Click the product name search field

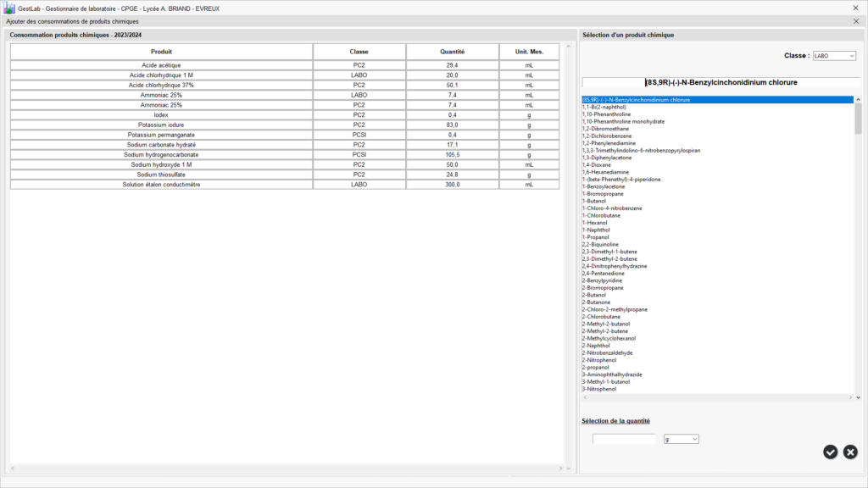pyautogui.click(x=721, y=82)
